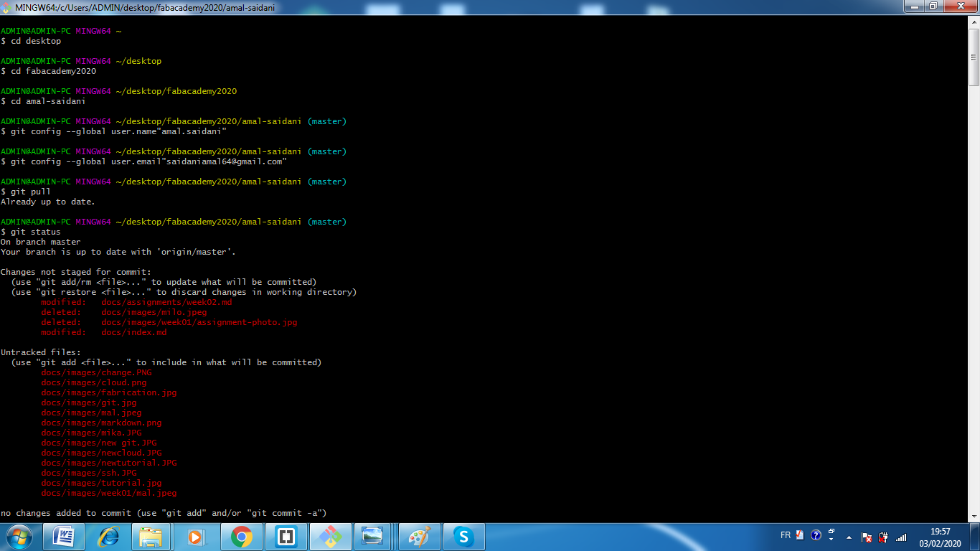
Task: Open Skype from the taskbar
Action: click(463, 537)
